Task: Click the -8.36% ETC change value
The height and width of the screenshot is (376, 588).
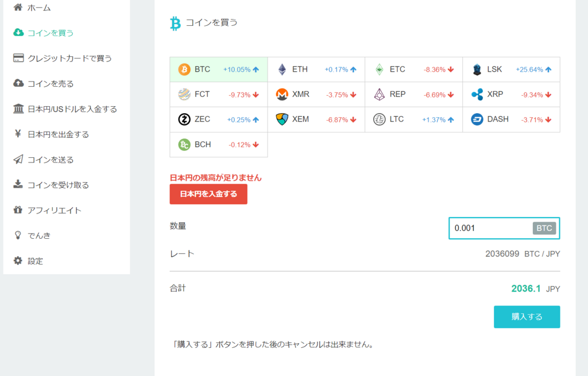Action: 434,69
